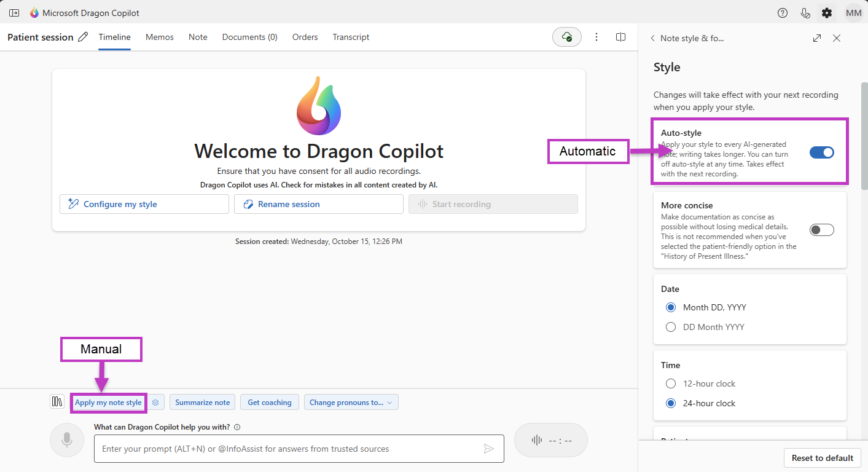Go back using the Note style chevron
This screenshot has width=868, height=472.
pyautogui.click(x=652, y=38)
